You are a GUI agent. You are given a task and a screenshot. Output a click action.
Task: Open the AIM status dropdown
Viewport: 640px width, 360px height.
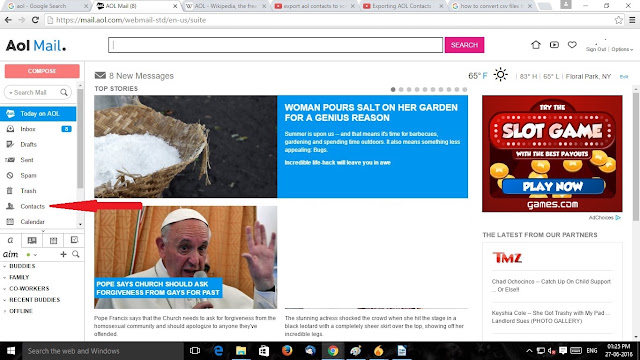(x=32, y=255)
